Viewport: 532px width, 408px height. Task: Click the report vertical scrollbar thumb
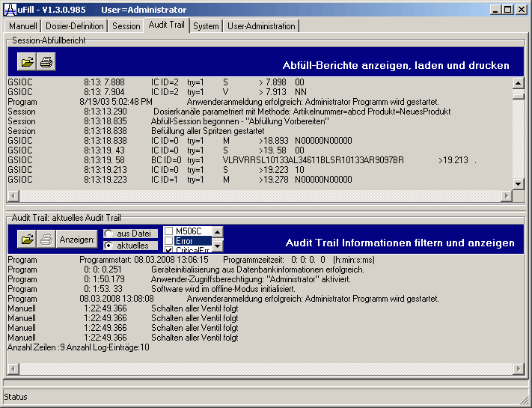[x=518, y=96]
